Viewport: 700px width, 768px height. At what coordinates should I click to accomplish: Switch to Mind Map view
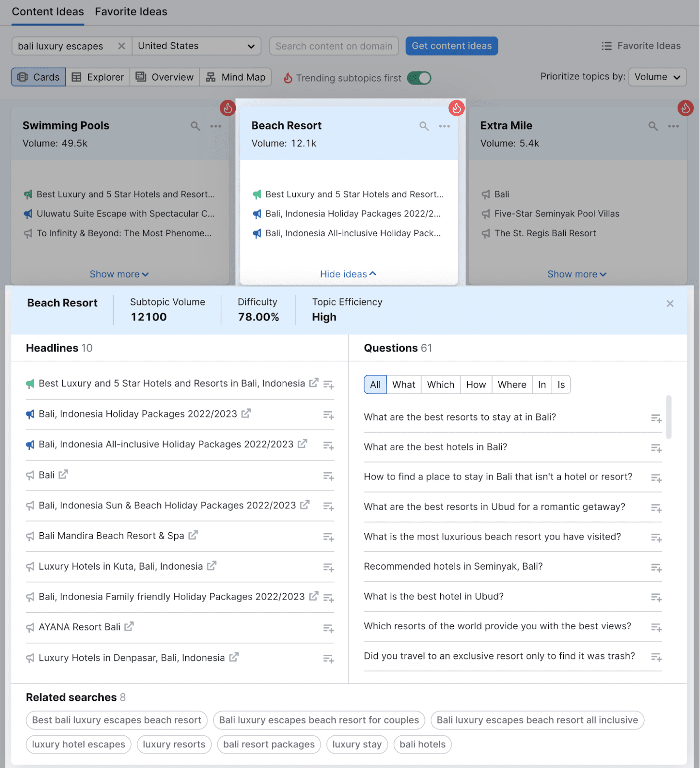(236, 77)
